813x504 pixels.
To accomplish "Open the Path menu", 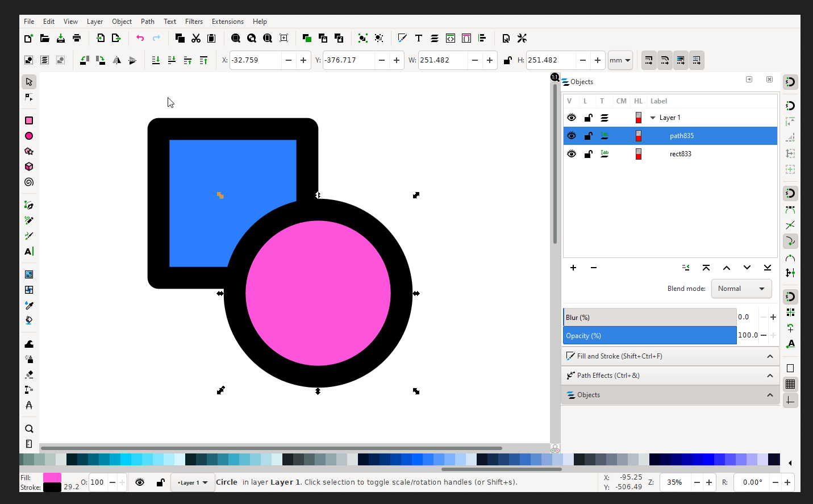I will tap(147, 21).
